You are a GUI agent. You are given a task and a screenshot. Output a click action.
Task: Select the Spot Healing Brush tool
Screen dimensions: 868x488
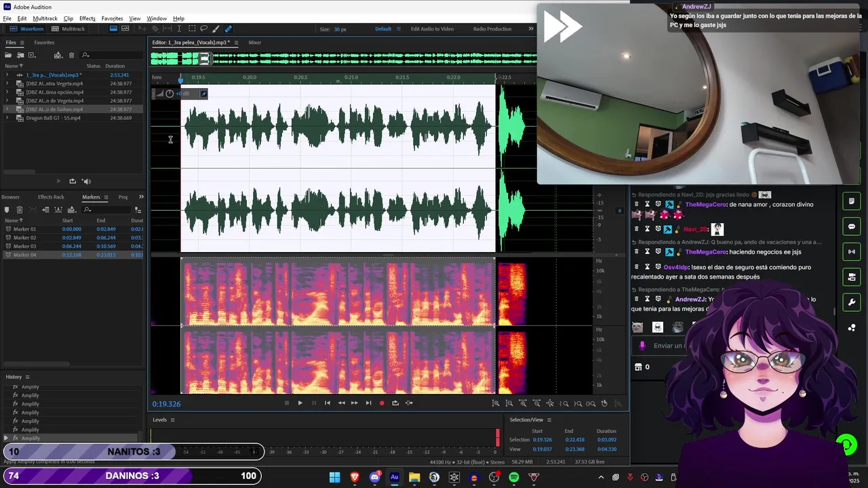[x=228, y=28]
